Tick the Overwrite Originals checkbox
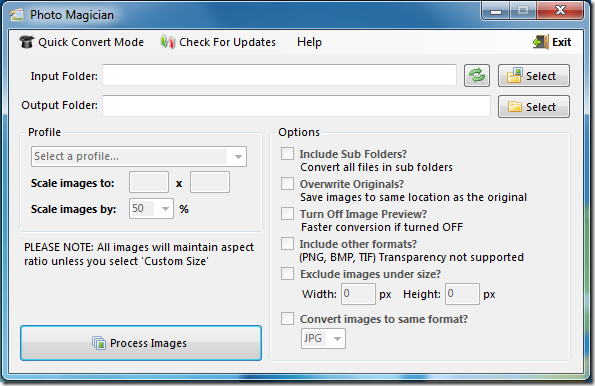 point(287,184)
